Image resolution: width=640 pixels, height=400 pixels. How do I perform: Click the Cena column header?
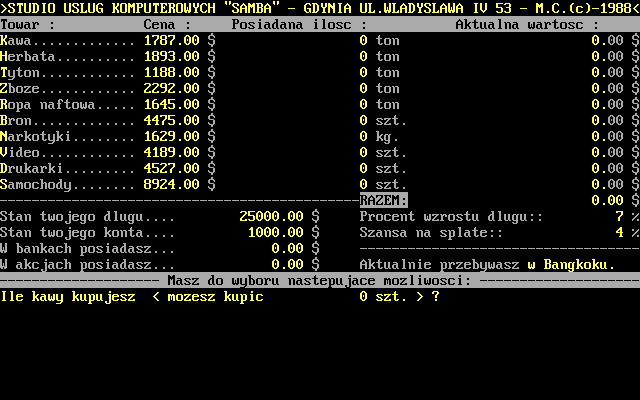164,24
